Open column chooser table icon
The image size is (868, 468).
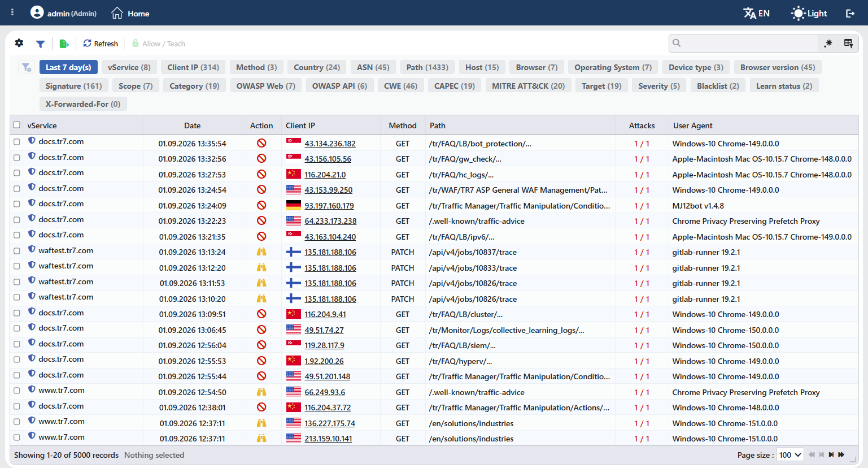pos(848,44)
